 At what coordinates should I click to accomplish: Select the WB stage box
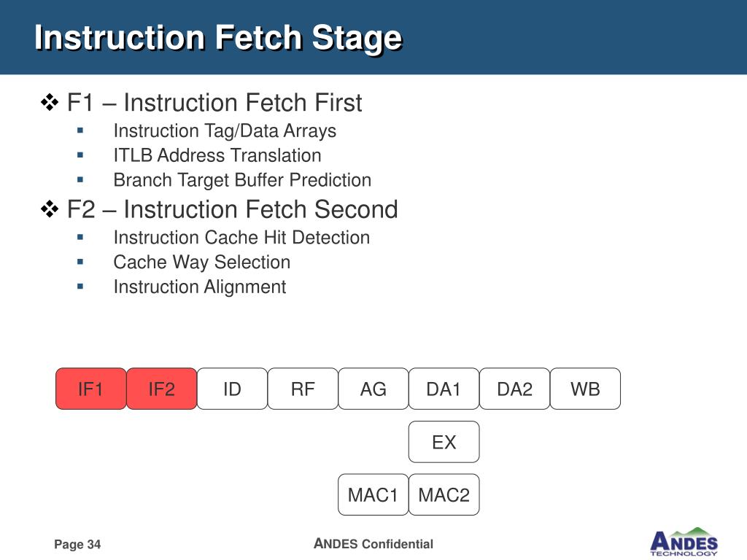pyautogui.click(x=585, y=389)
